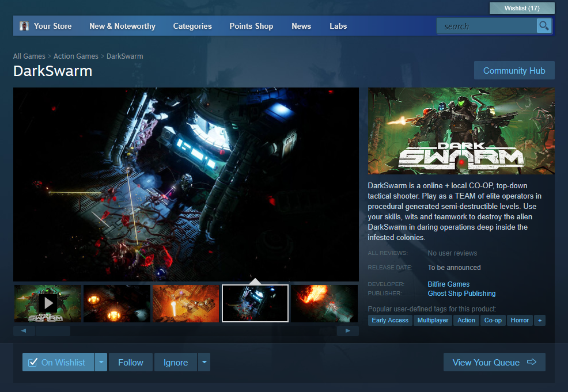Click the Ignore button
This screenshot has height=392, width=568.
click(x=175, y=362)
